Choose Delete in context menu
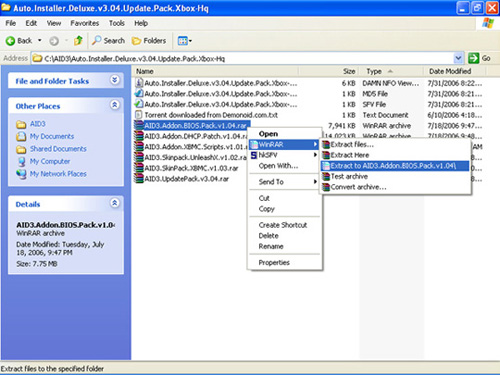This screenshot has height=375, width=500. coord(285,236)
